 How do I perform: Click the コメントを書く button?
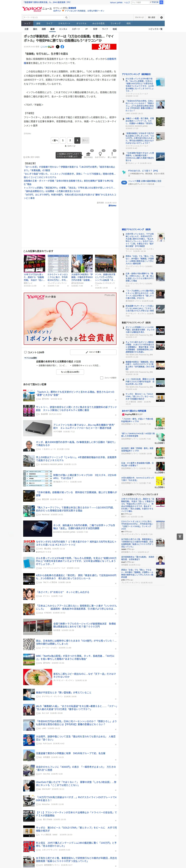93,352
